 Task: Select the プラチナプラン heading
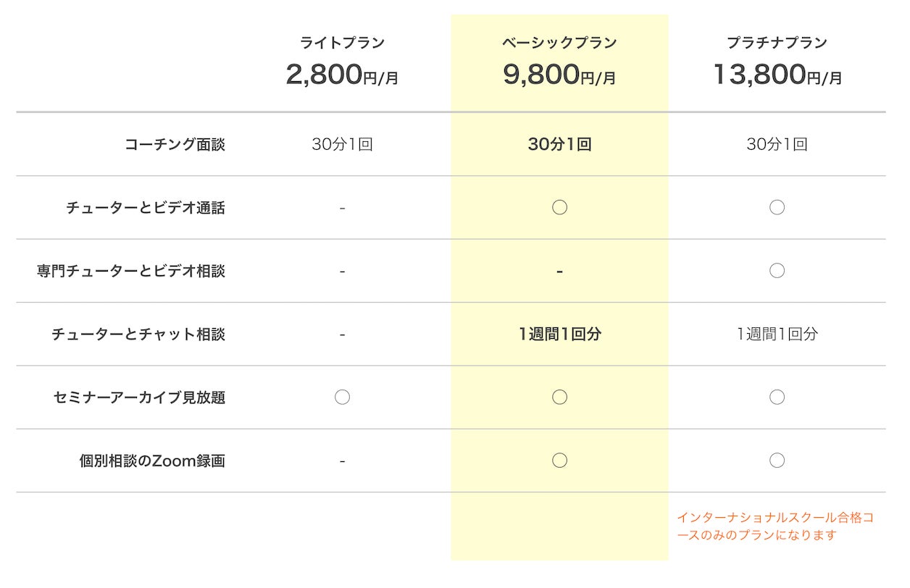point(777,43)
